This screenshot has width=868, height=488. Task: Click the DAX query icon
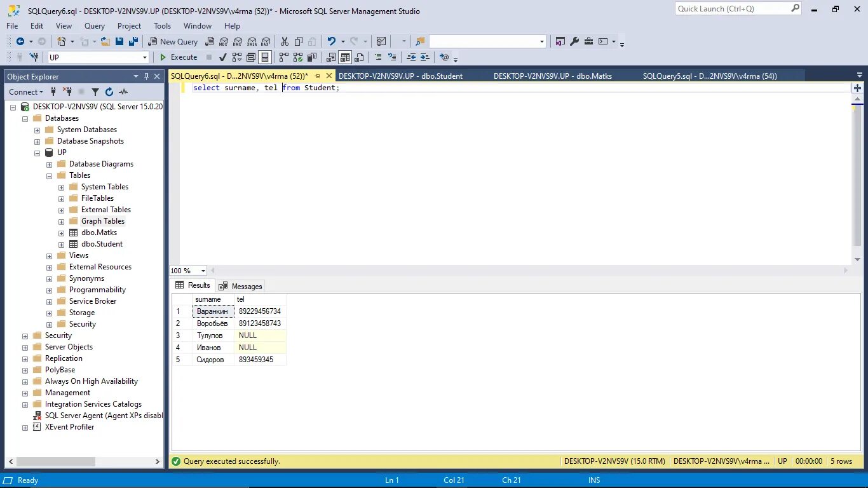[266, 41]
